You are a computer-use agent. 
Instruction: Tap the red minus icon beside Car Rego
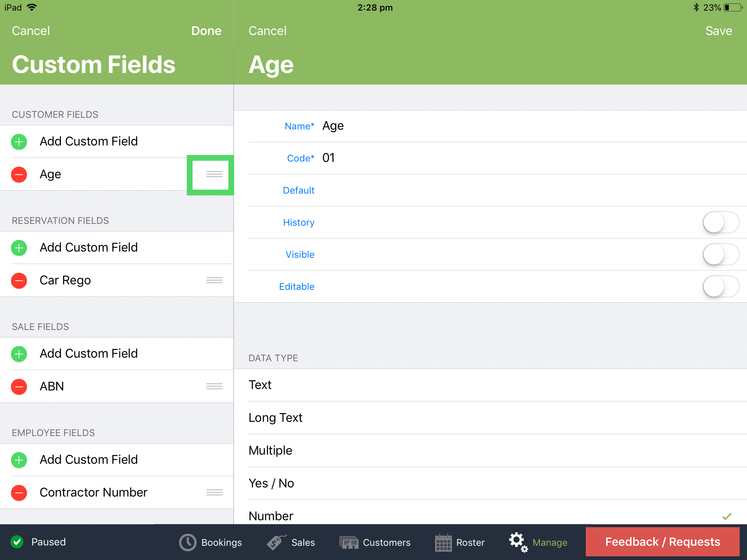coord(19,280)
